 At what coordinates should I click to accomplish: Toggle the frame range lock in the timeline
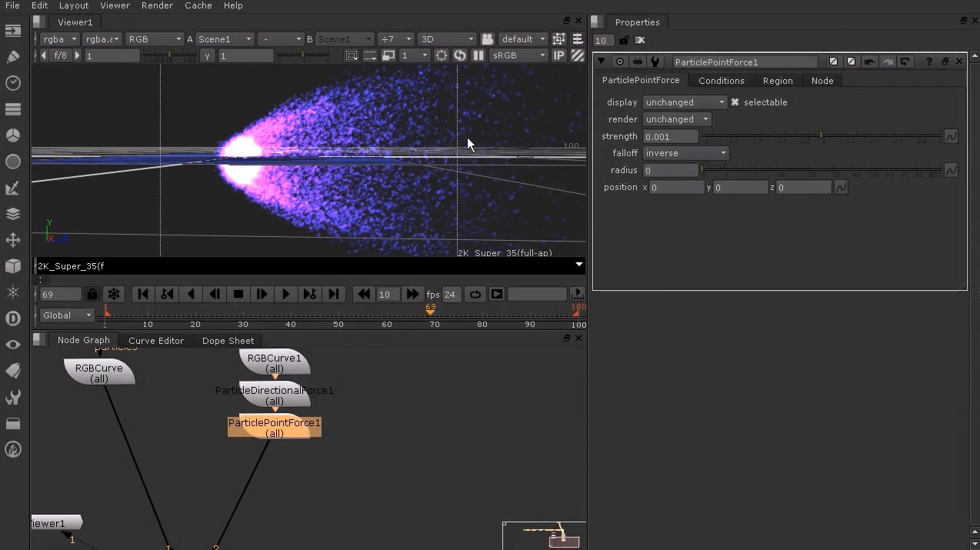click(x=92, y=294)
